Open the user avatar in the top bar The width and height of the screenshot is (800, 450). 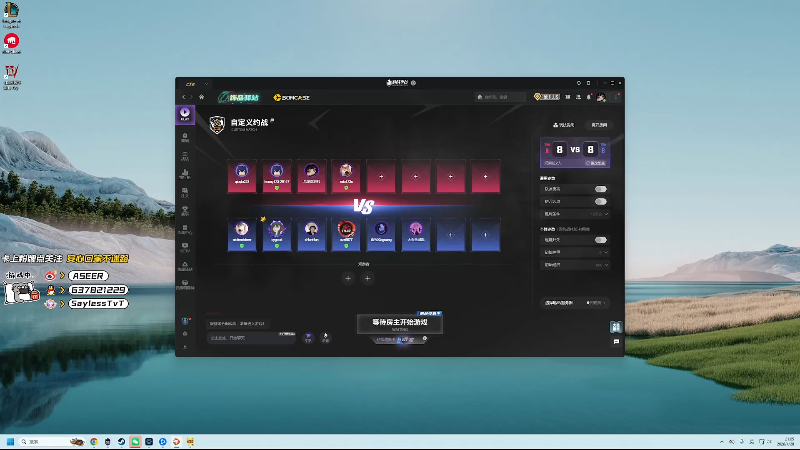click(x=601, y=97)
